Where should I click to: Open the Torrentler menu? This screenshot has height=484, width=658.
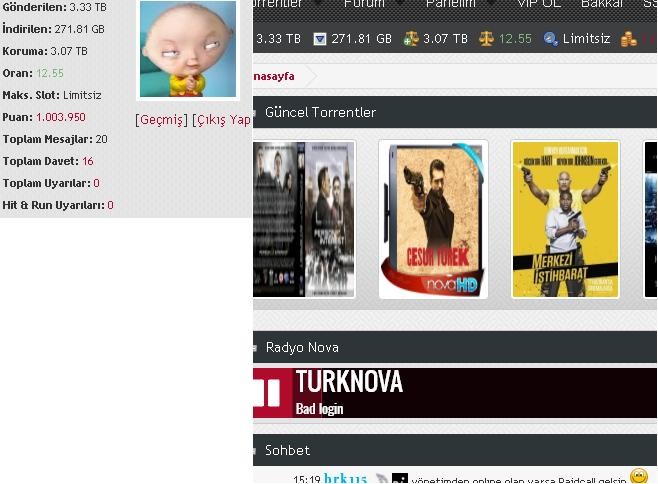[278, 4]
